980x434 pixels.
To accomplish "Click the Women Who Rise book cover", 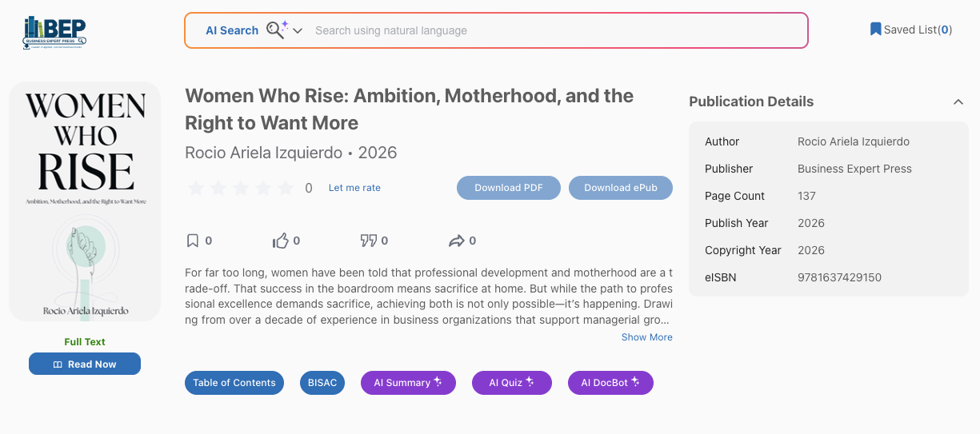I will 85,201.
